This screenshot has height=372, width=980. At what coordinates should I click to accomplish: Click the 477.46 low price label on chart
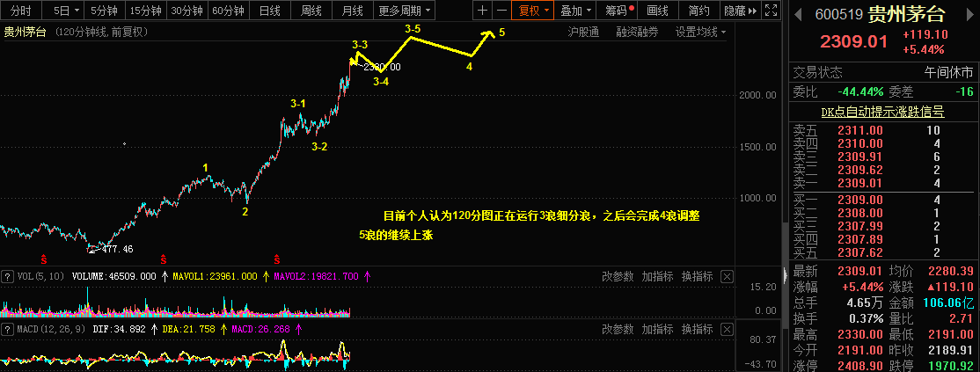[116, 249]
